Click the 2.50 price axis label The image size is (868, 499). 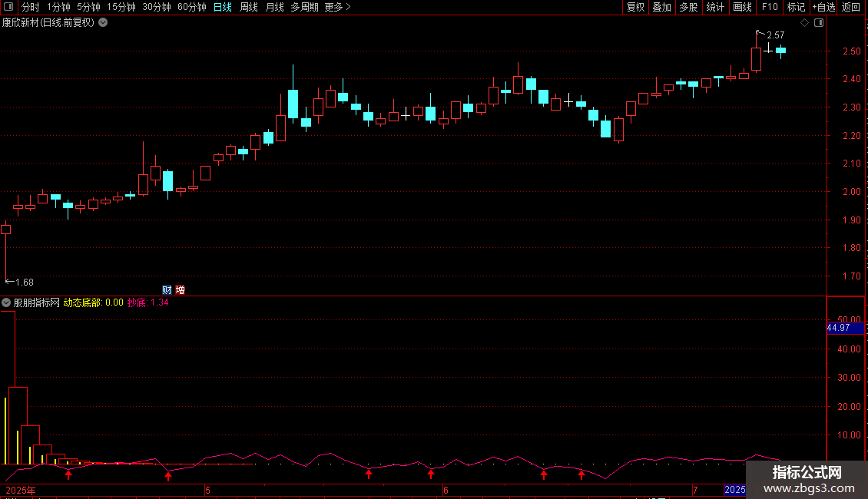(851, 51)
